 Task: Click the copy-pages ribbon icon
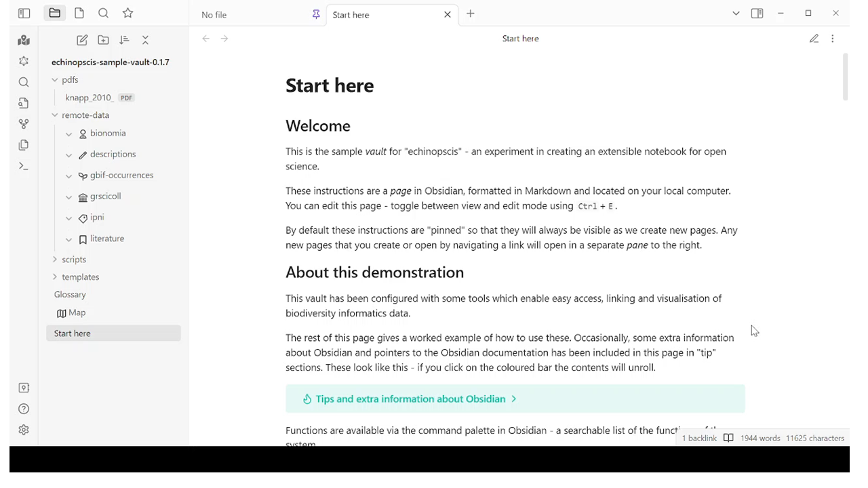(24, 145)
